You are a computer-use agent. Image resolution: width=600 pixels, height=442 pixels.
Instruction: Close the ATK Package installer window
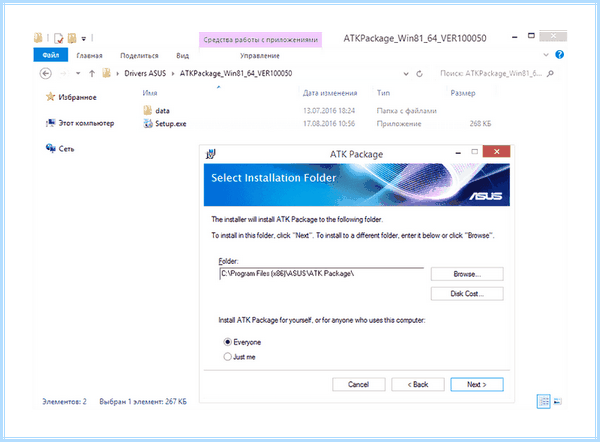pyautogui.click(x=496, y=152)
